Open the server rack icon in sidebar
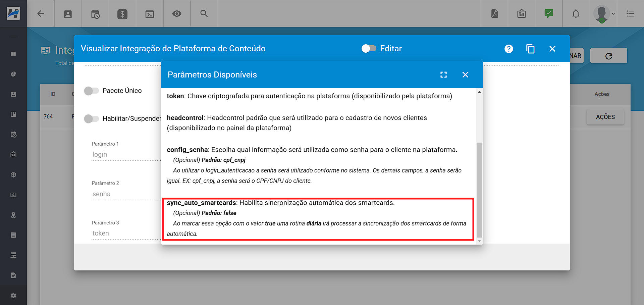 (13, 255)
